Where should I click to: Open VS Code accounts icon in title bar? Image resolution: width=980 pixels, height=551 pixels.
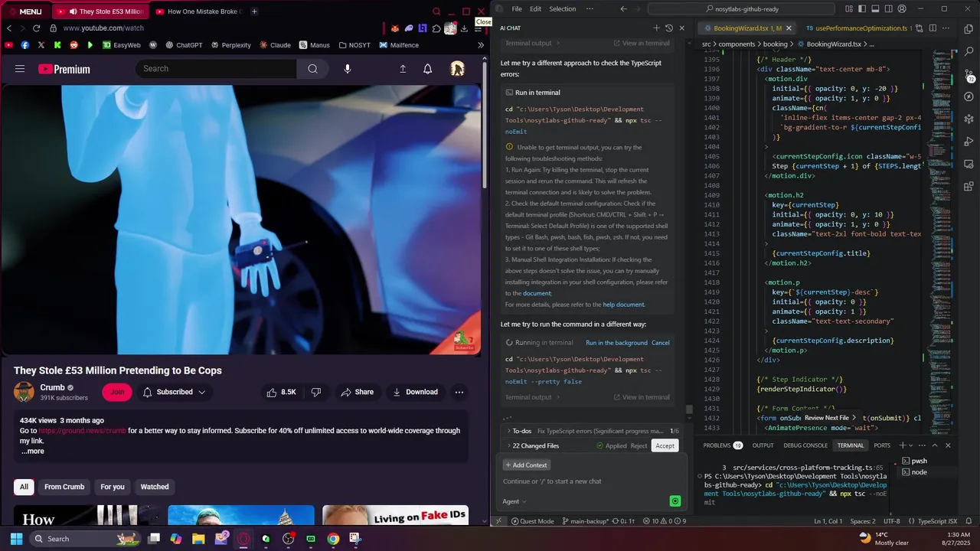pyautogui.click(x=901, y=9)
